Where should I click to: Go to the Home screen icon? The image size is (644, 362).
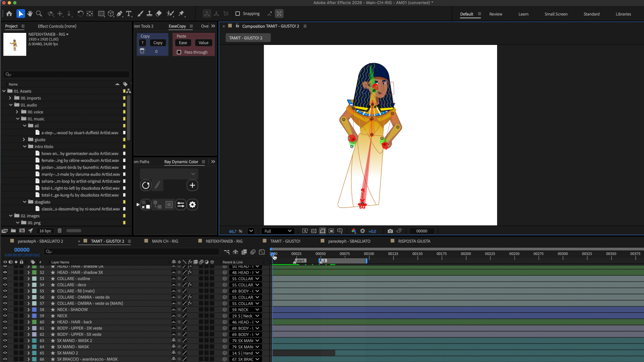click(9, 14)
